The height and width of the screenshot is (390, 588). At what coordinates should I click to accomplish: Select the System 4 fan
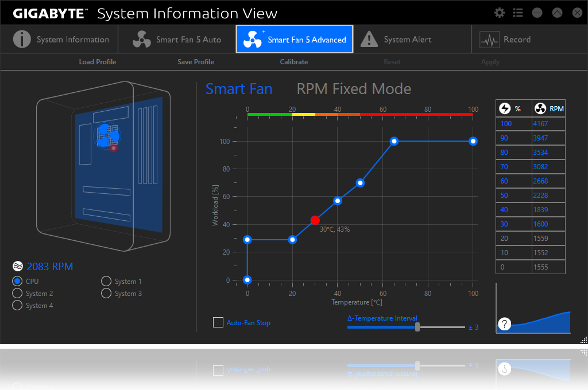17,305
